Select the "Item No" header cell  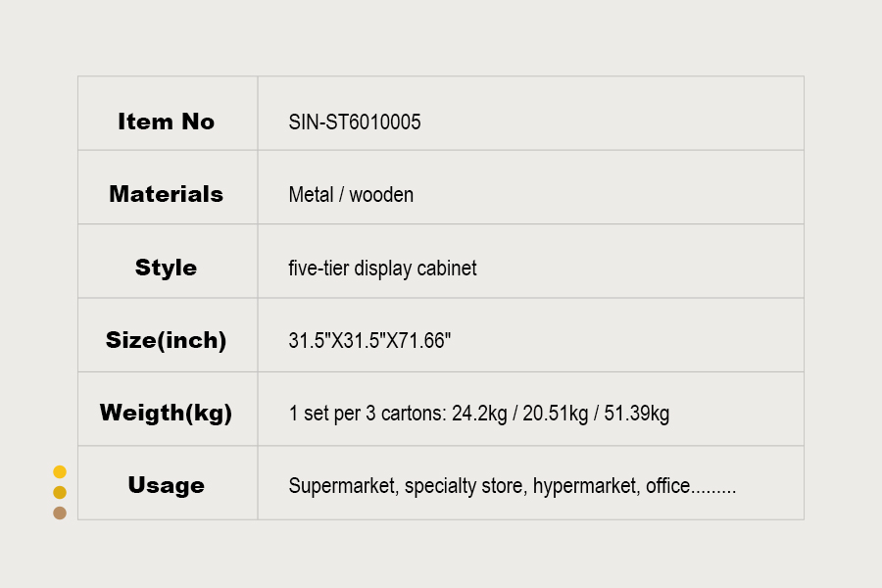pyautogui.click(x=167, y=122)
